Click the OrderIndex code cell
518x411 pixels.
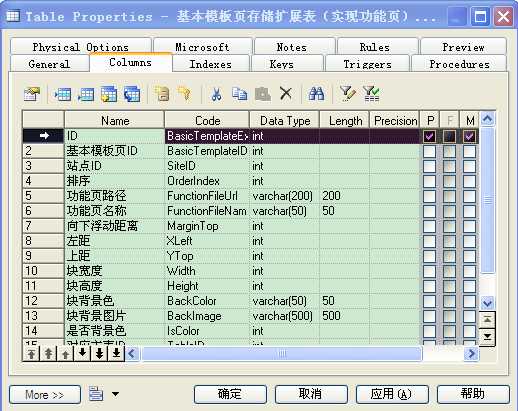pos(207,181)
